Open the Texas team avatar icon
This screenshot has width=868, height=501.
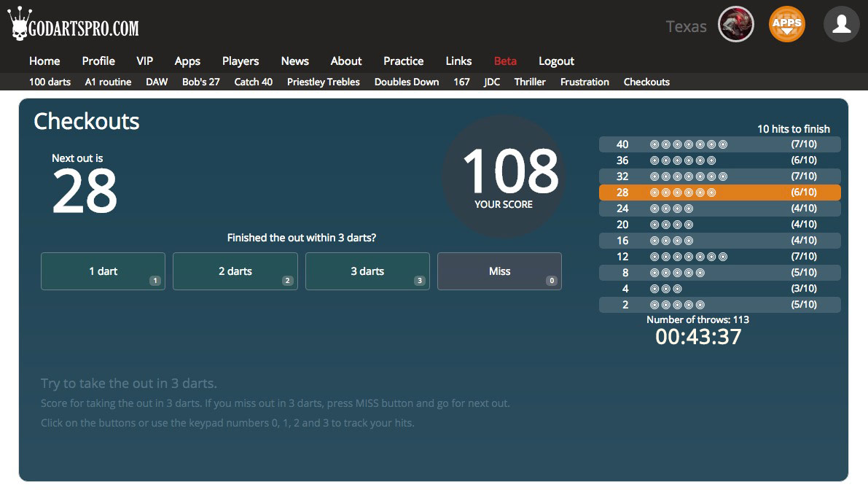tap(735, 25)
